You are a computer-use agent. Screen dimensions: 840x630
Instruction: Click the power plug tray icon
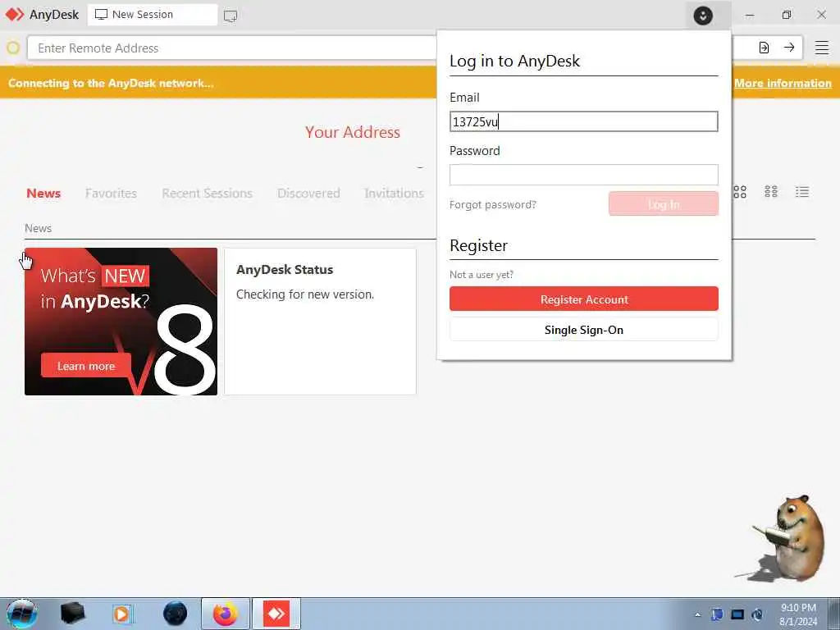pyautogui.click(x=757, y=614)
